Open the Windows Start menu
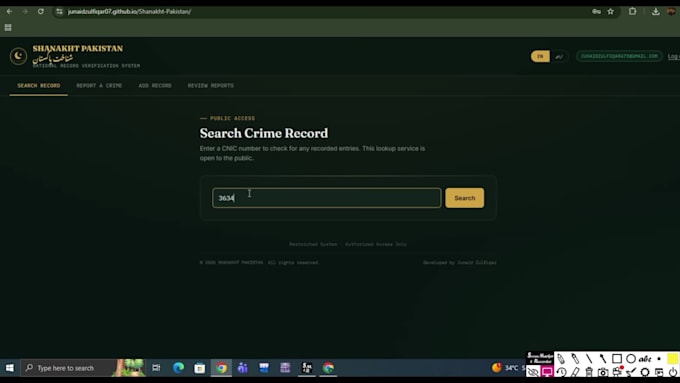680x383 pixels. (x=10, y=368)
